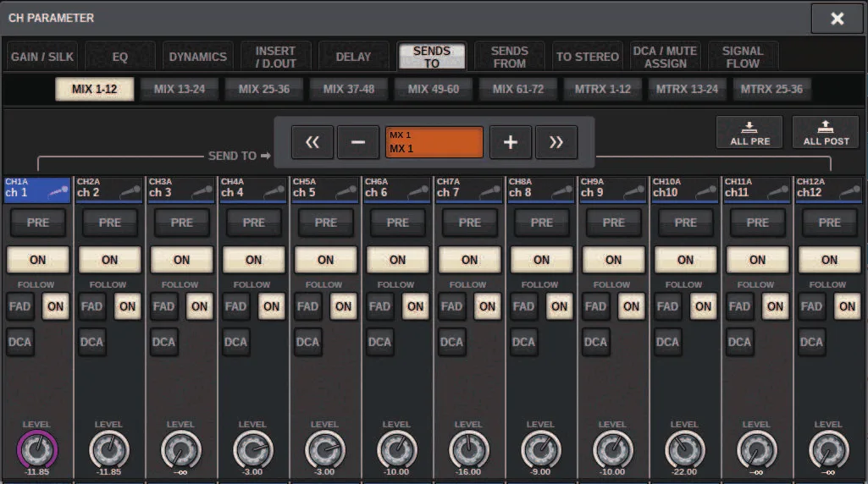The height and width of the screenshot is (484, 868).
Task: Open the MX 1 send destination selector
Action: pyautogui.click(x=434, y=142)
